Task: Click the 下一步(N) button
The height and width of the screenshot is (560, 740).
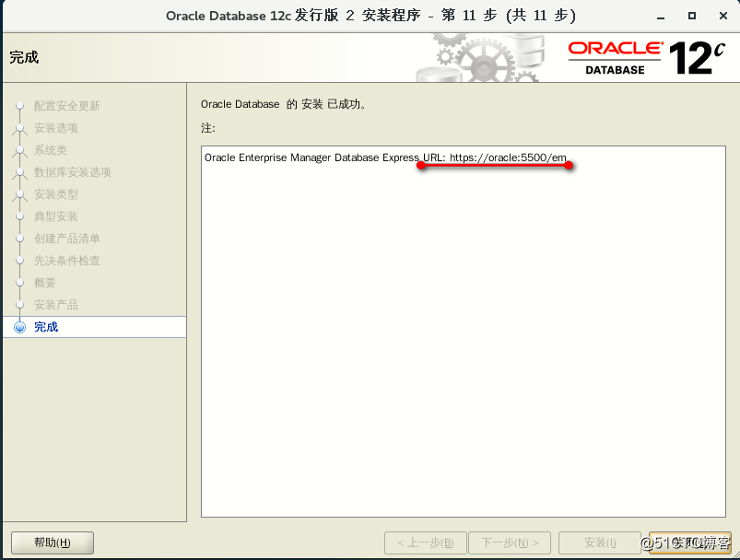Action: point(510,542)
